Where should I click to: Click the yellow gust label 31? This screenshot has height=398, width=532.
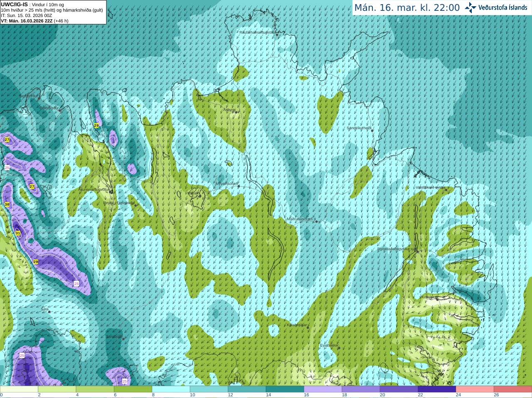click(x=18, y=233)
